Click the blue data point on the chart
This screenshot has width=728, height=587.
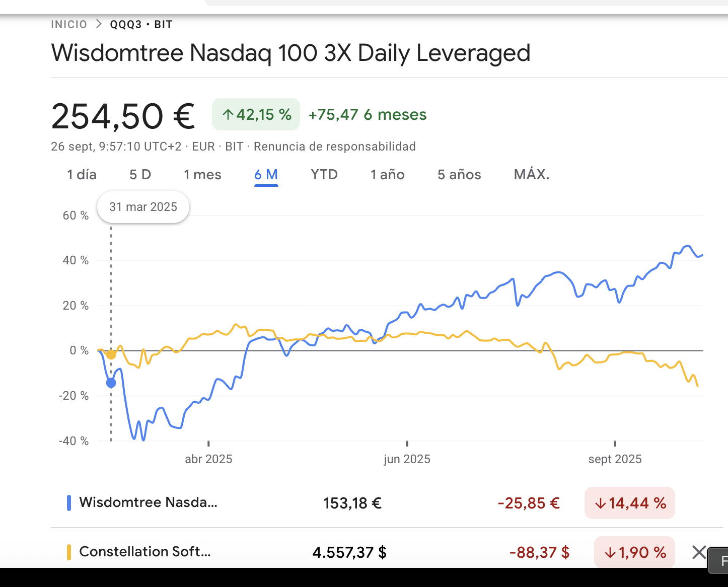(x=111, y=383)
